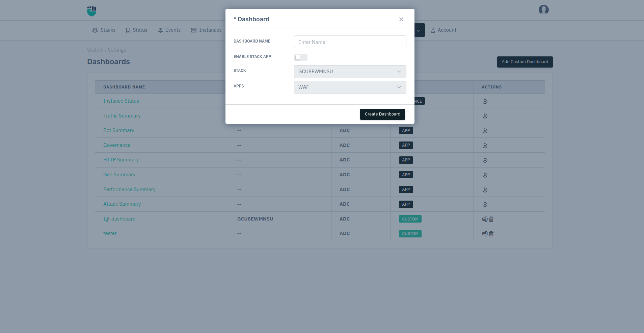Click the shield logo icon
The width and height of the screenshot is (644, 333).
91,11
